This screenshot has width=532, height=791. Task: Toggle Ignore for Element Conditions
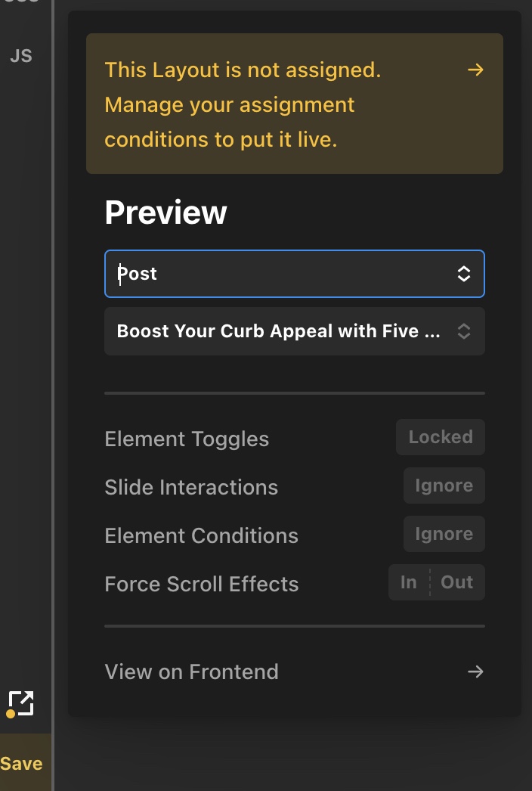(444, 534)
